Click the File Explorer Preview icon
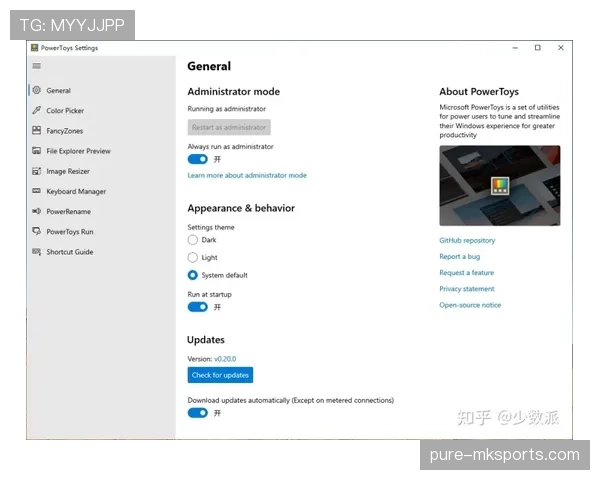The image size is (600, 480). point(37,150)
